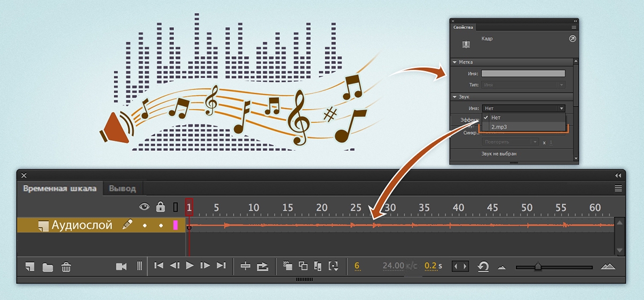Open modify markers icon

click(334, 266)
